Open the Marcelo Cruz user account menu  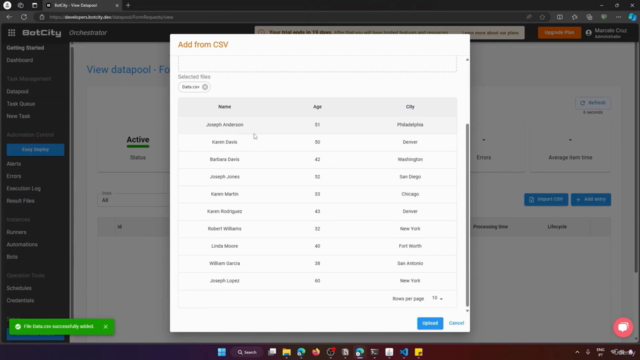pyautogui.click(x=606, y=33)
